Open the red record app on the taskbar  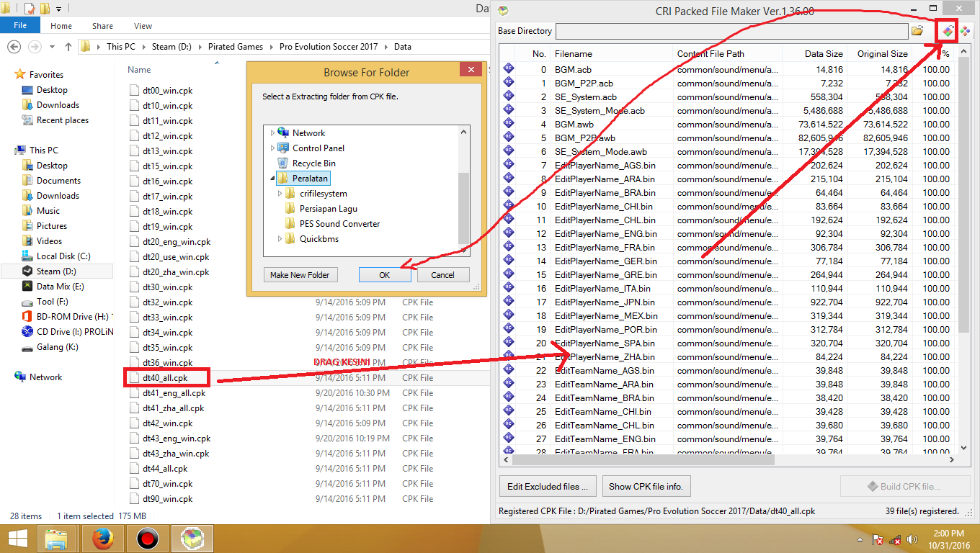[x=147, y=539]
